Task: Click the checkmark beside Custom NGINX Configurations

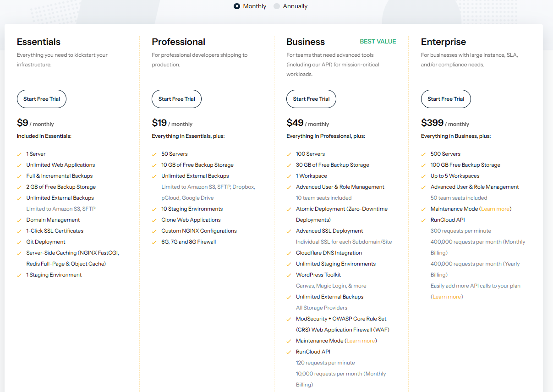Action: (154, 231)
